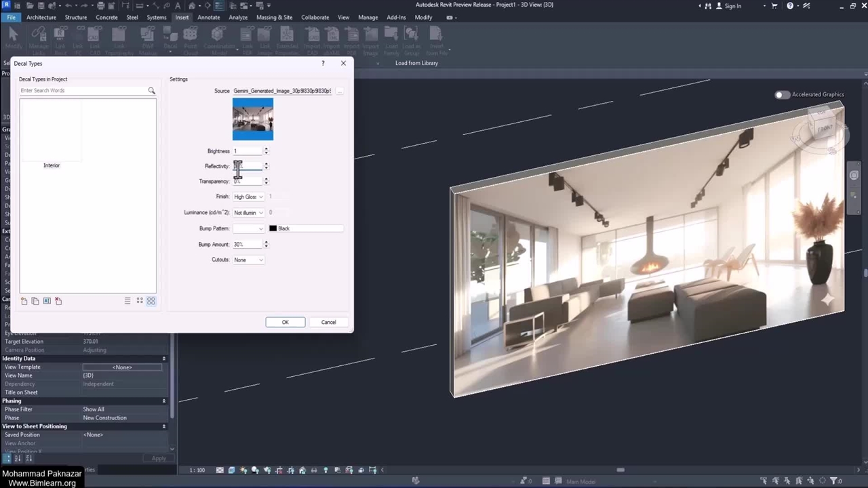Create a new decal type
The height and width of the screenshot is (488, 868).
24,301
